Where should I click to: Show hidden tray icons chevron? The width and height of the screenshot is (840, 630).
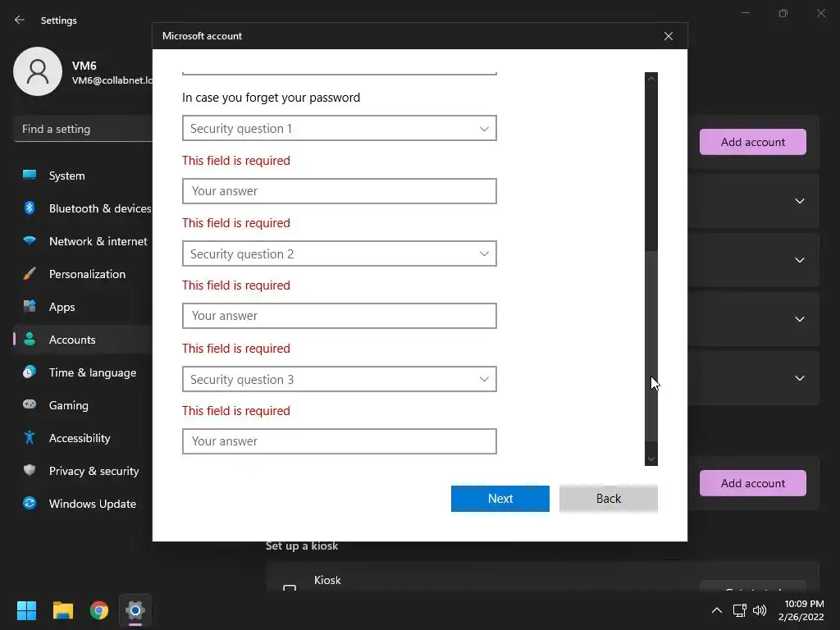(x=717, y=610)
